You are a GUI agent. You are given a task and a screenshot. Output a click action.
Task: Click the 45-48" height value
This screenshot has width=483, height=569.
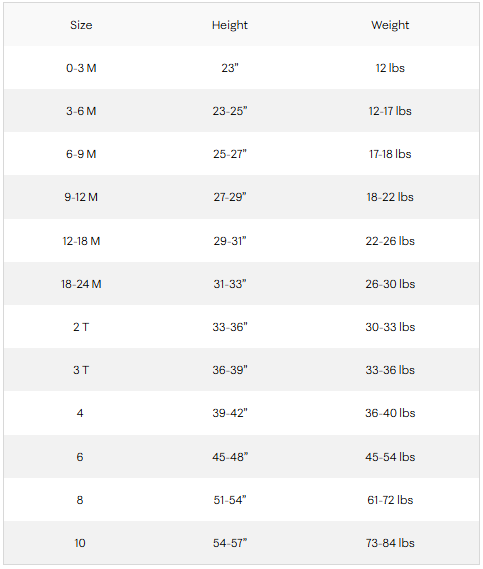click(x=230, y=457)
